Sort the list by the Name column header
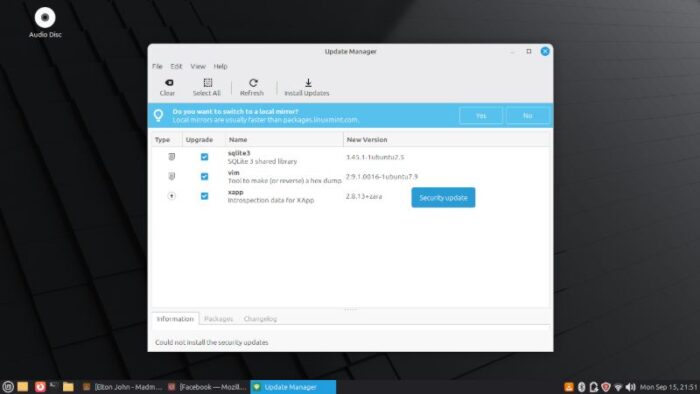The image size is (700, 394). tap(284, 140)
